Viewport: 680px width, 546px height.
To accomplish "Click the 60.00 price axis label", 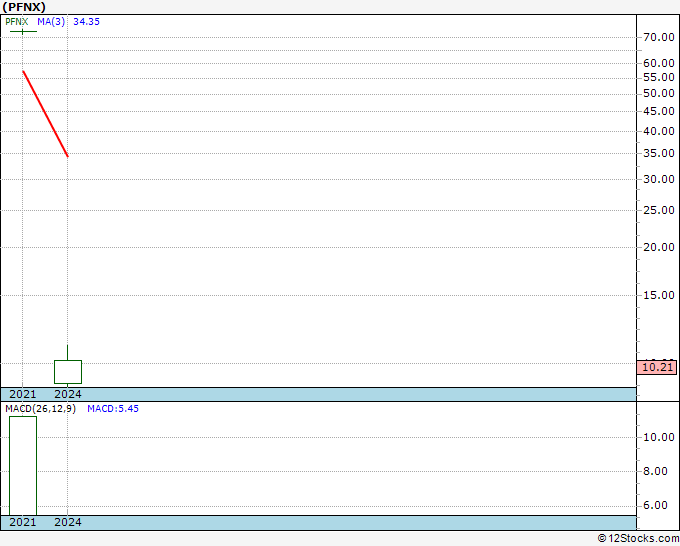I will pos(659,63).
